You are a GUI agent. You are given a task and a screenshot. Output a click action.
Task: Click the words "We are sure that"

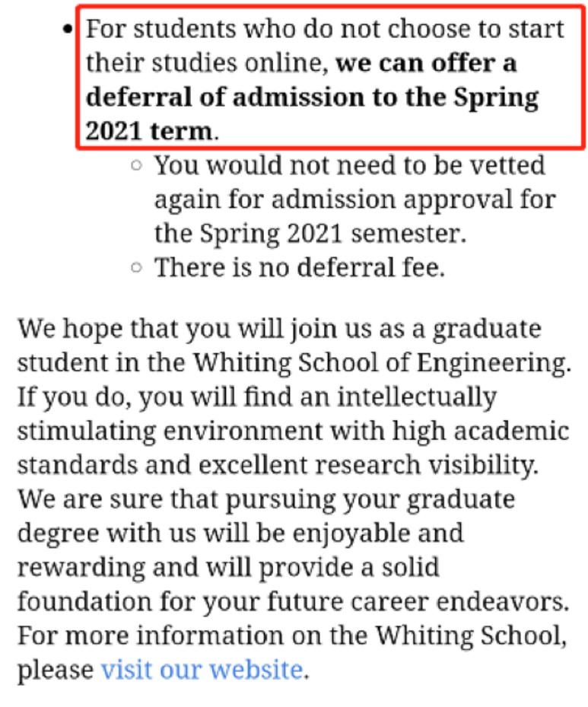click(118, 499)
